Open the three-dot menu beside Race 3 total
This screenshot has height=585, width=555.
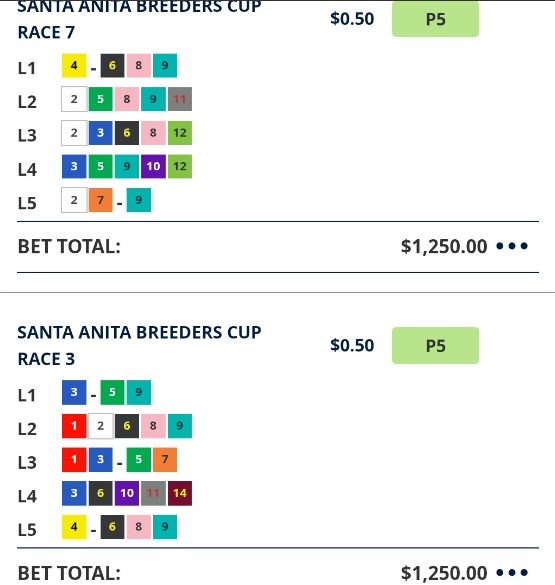click(x=512, y=572)
